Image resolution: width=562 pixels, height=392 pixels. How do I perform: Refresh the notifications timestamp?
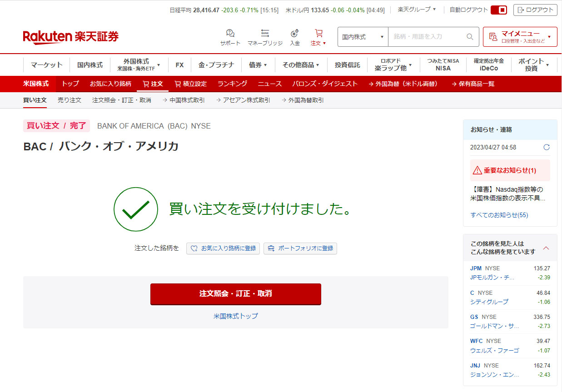click(x=547, y=147)
